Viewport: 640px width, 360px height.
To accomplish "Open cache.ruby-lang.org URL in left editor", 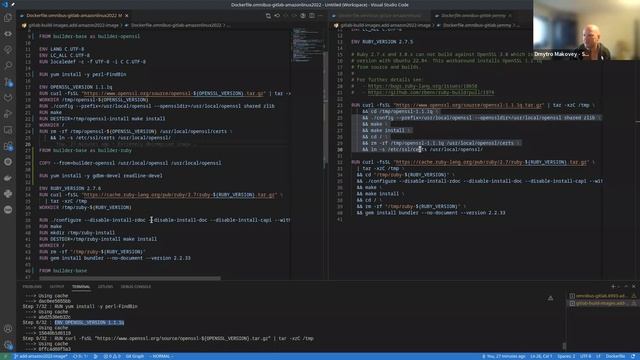I will click(x=180, y=195).
